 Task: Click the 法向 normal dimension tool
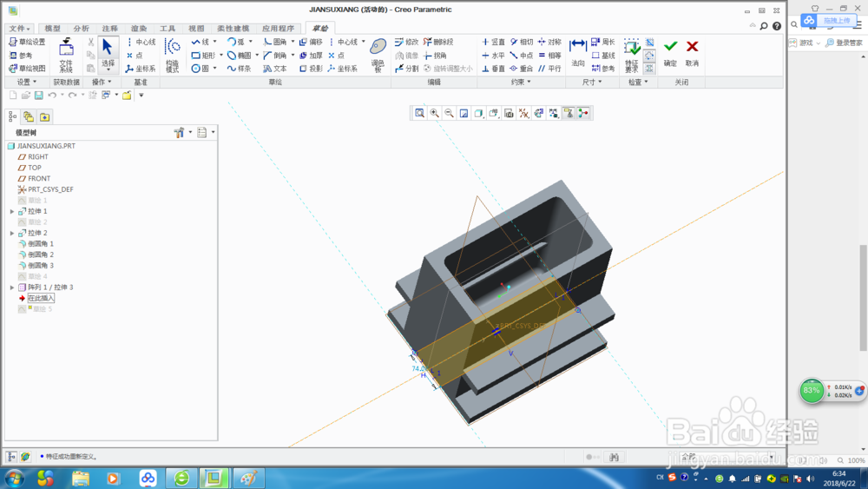point(578,53)
